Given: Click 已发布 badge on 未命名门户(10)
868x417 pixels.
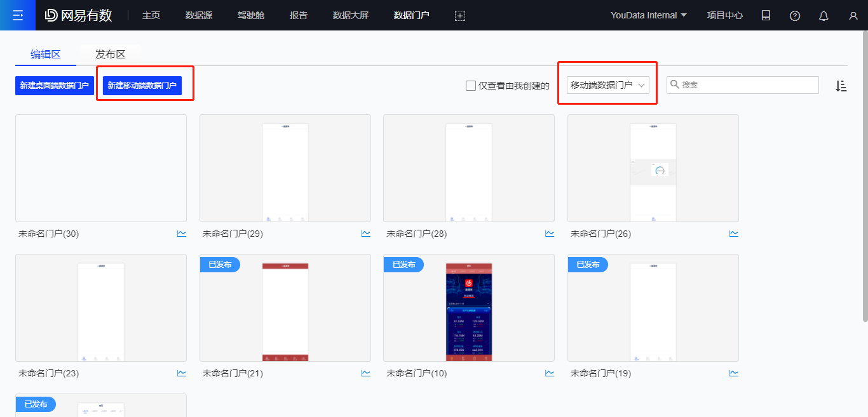Looking at the screenshot, I should [x=403, y=265].
